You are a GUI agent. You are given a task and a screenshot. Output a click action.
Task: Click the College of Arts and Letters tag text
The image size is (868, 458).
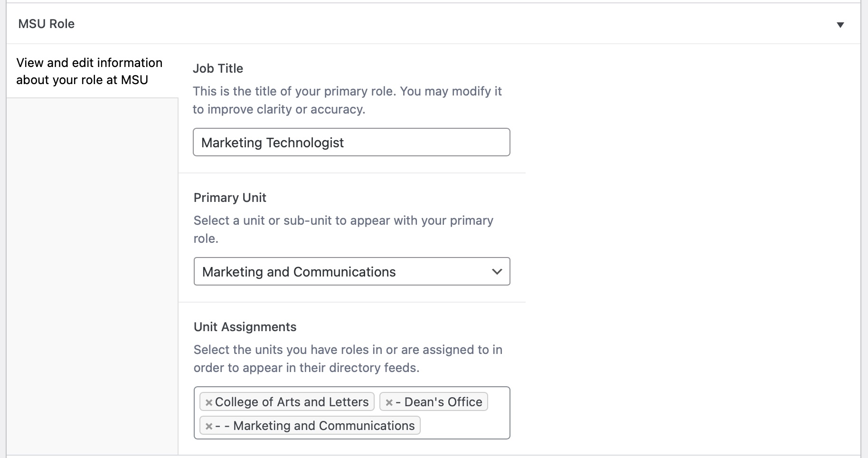click(292, 402)
